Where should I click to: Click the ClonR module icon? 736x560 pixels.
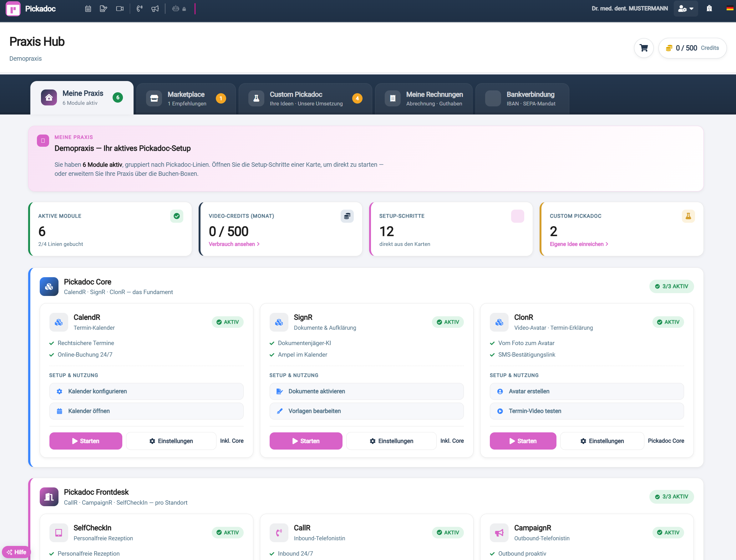click(499, 322)
